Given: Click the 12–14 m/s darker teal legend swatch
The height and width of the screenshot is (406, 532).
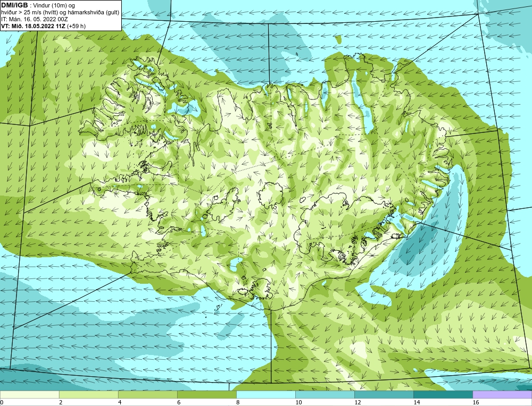Looking at the screenshot, I should (384, 395).
